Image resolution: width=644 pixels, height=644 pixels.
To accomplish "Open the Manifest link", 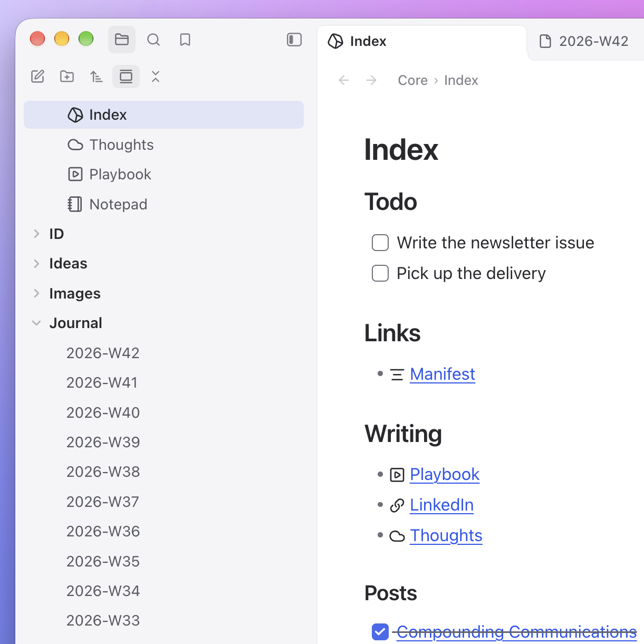I will pos(443,374).
